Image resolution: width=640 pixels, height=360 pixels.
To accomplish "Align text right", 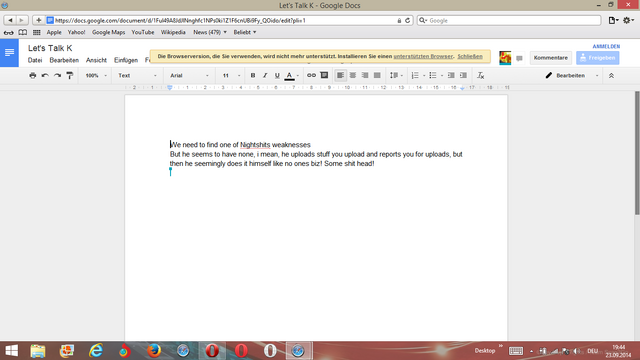I will tap(365, 76).
